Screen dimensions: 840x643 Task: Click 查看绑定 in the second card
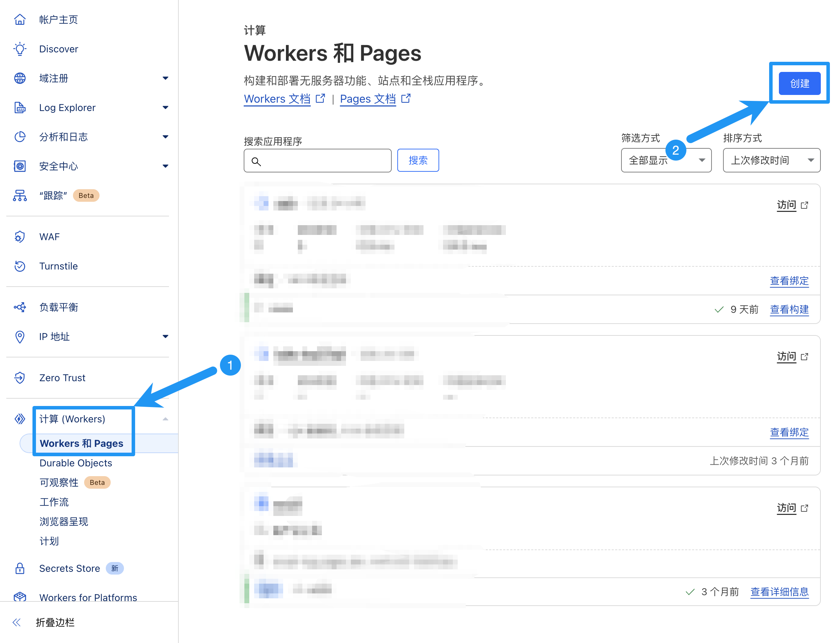point(789,432)
